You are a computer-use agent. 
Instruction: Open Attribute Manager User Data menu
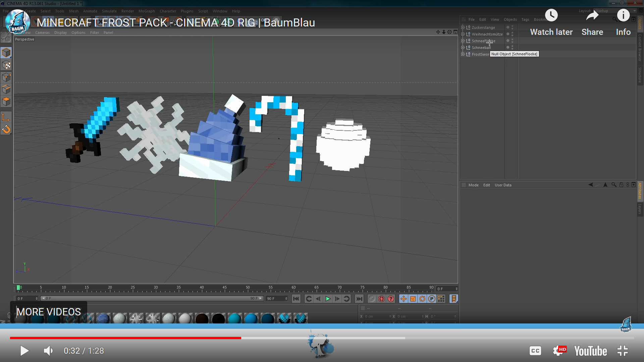503,185
